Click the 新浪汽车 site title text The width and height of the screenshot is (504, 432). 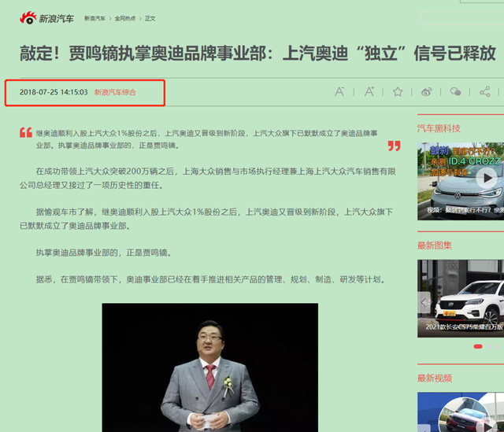pos(56,19)
